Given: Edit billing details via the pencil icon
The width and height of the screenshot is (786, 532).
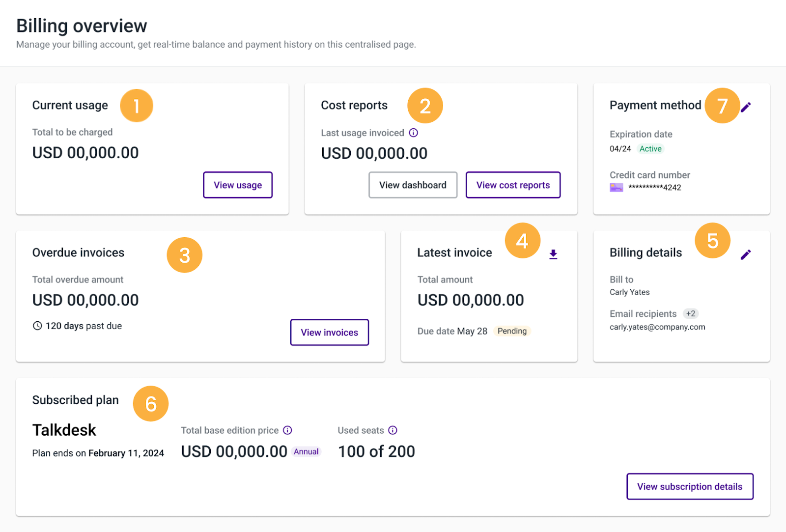Looking at the screenshot, I should point(746,254).
